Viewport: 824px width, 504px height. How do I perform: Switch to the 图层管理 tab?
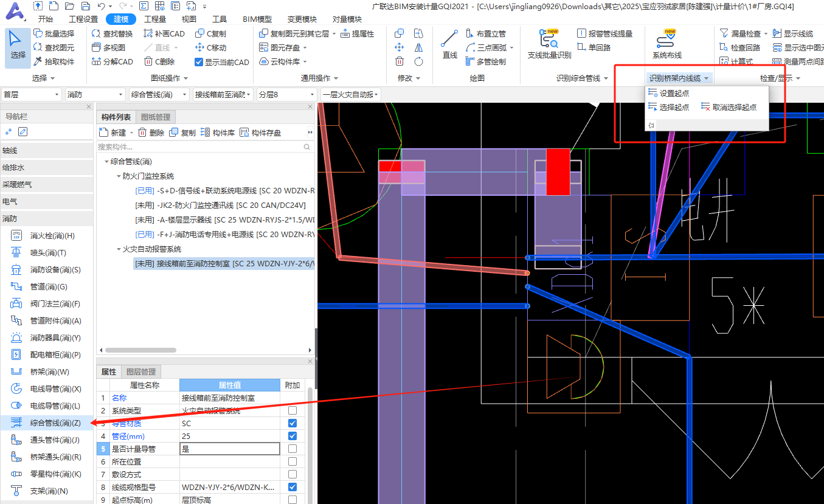(140, 371)
